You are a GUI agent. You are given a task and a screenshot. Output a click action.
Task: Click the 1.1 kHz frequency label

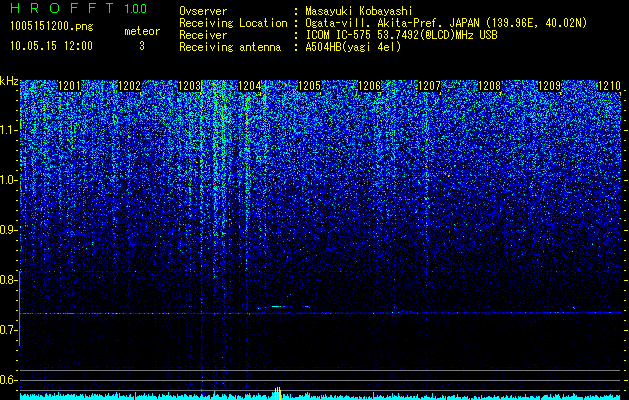click(8, 130)
